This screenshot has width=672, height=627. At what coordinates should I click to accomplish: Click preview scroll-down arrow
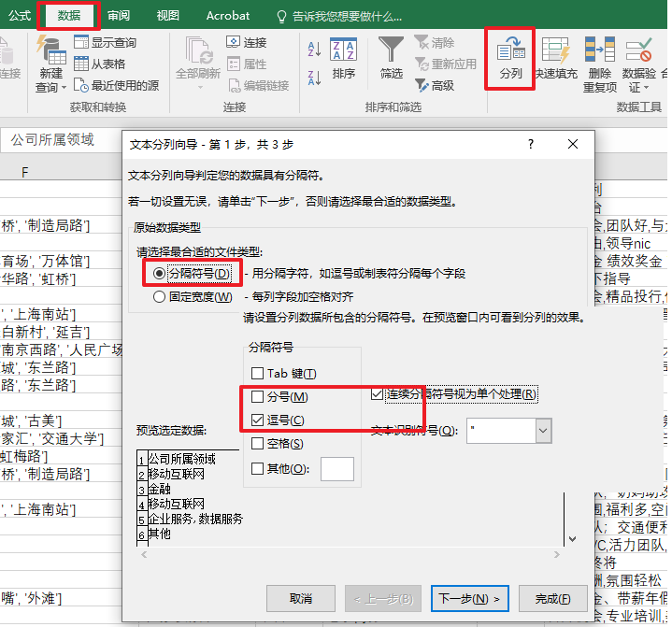click(573, 539)
